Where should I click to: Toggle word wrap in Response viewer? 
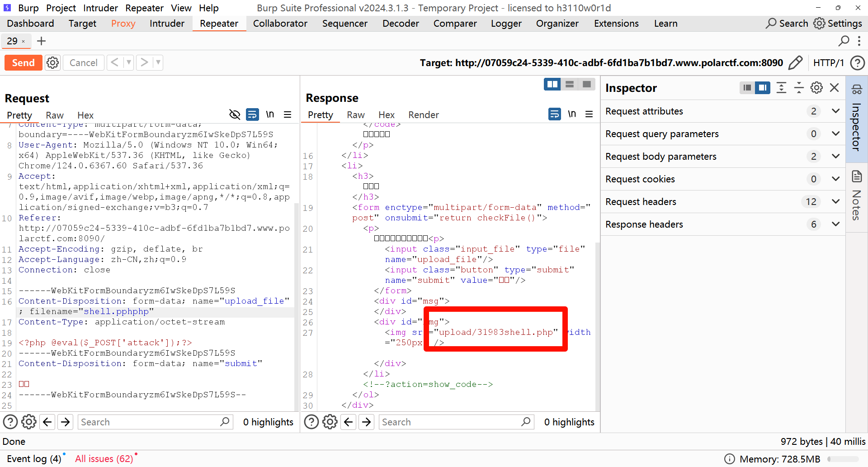pyautogui.click(x=554, y=114)
